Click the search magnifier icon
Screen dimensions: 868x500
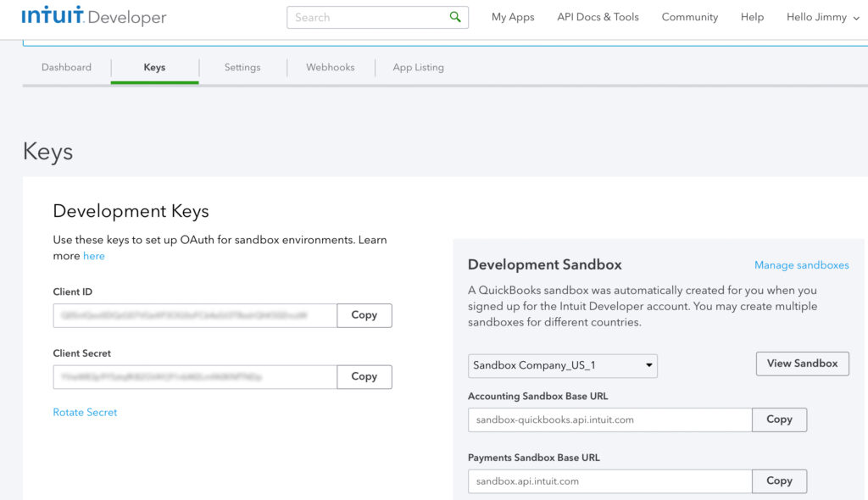455,17
